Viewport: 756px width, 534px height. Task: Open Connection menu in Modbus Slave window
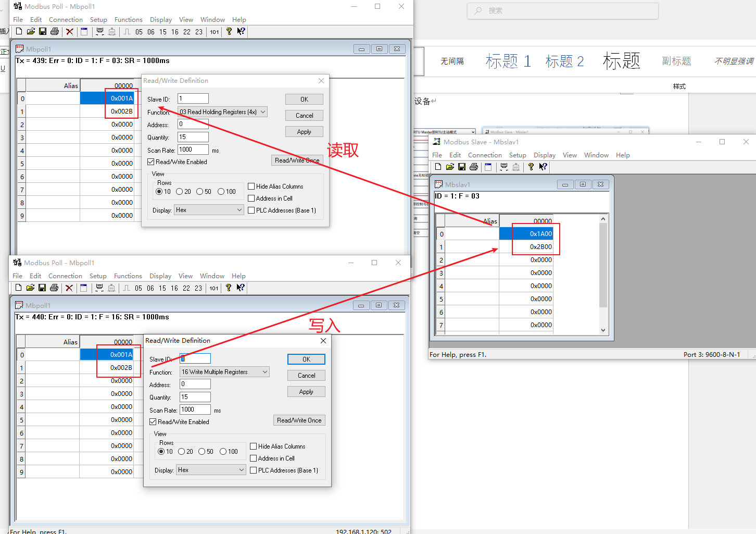[x=485, y=155]
